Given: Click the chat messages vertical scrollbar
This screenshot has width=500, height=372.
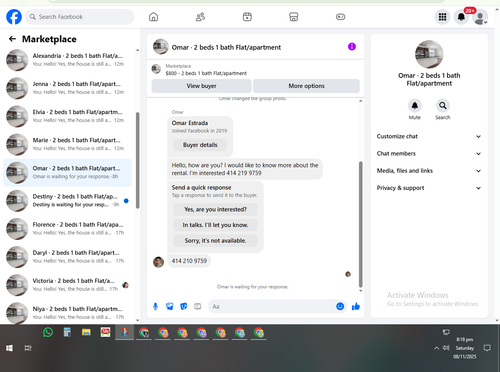Looking at the screenshot, I should (x=360, y=224).
